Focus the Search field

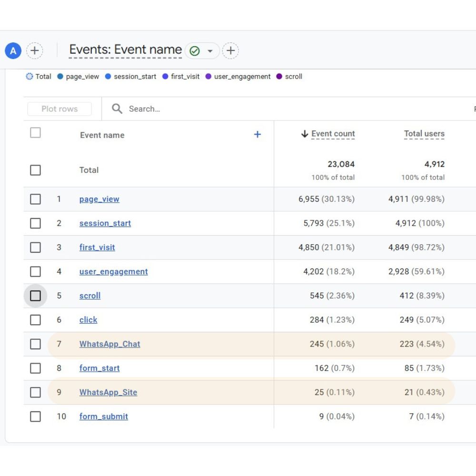tap(144, 109)
